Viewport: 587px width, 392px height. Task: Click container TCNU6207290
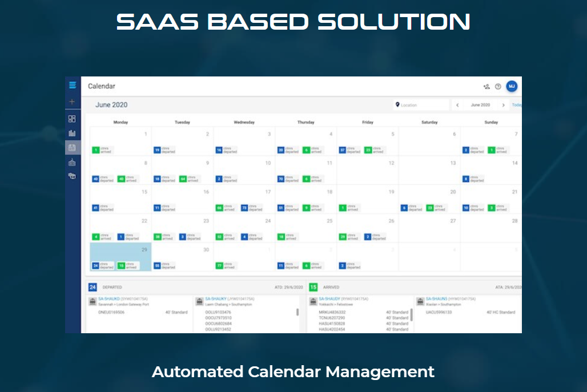point(332,318)
